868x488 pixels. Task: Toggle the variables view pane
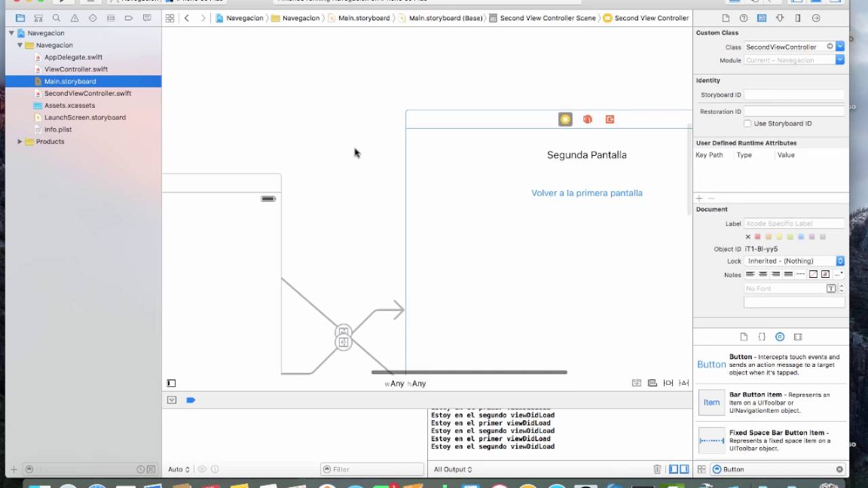coord(673,469)
